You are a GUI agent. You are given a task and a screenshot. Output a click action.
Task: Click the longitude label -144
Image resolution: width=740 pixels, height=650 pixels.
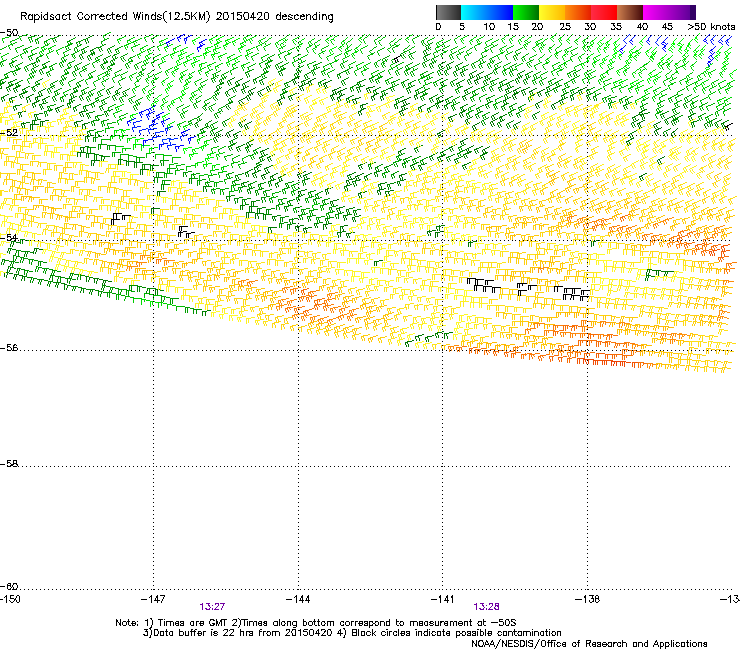point(298,599)
